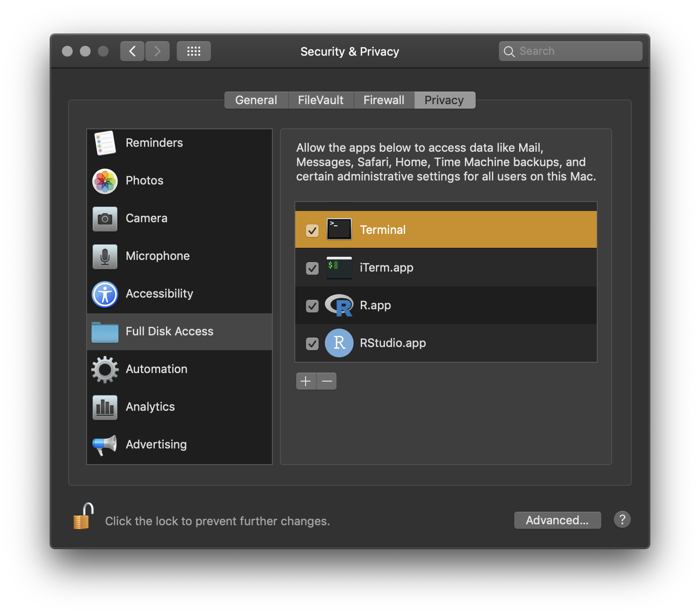Image resolution: width=700 pixels, height=615 pixels.
Task: Toggle the RStudio.app checkbox
Action: point(312,344)
